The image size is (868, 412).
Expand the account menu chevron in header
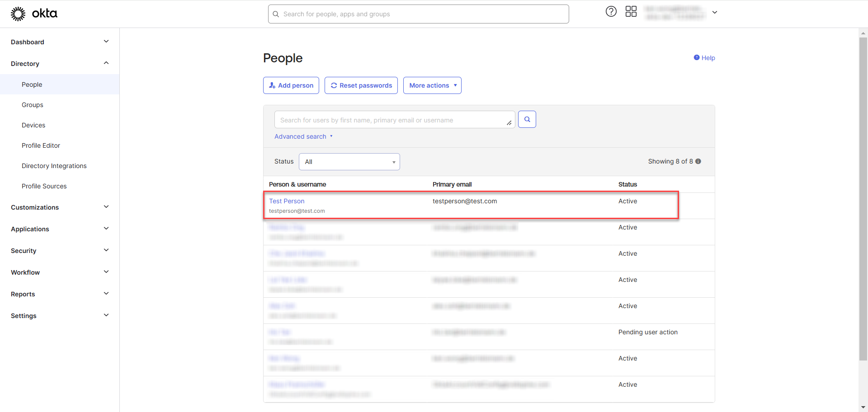click(x=714, y=13)
